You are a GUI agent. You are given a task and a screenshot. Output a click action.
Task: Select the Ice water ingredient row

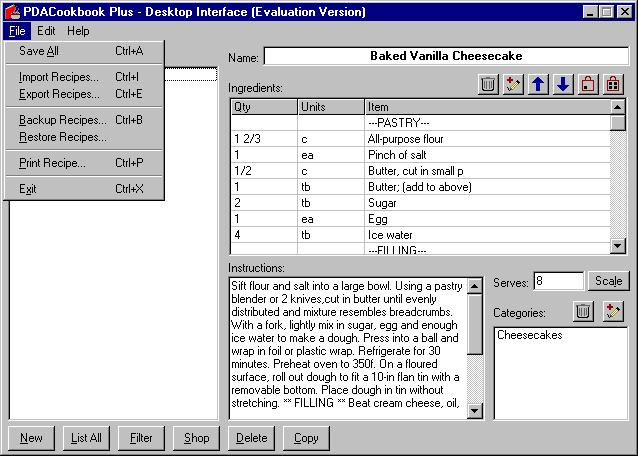(x=421, y=235)
